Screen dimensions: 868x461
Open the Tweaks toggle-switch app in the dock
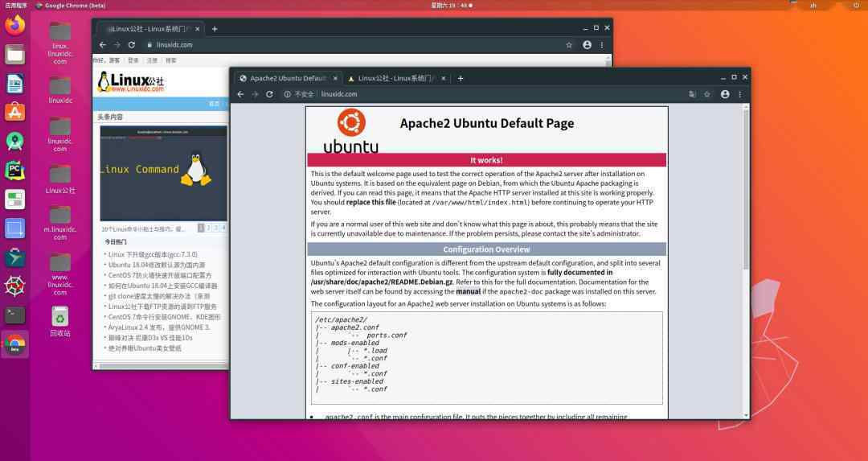(15, 199)
